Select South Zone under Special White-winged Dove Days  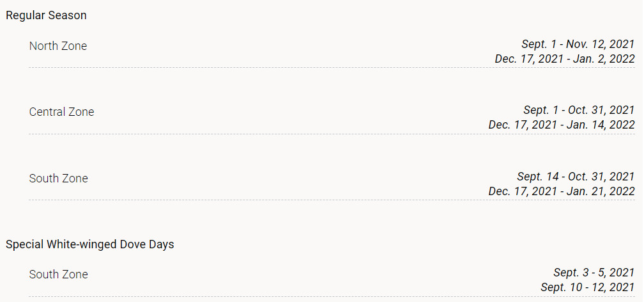[58, 274]
